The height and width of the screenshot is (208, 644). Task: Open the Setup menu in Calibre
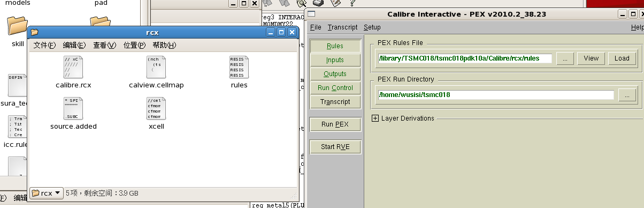point(372,27)
